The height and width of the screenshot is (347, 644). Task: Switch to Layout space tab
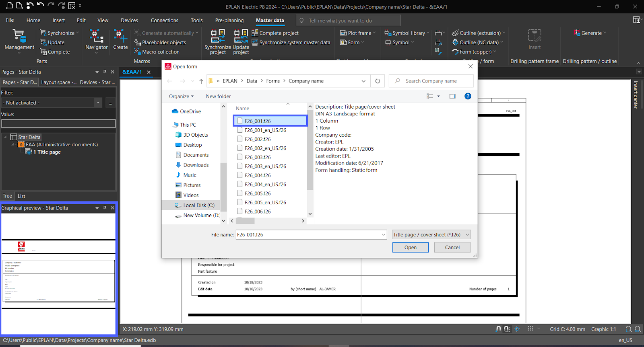[x=59, y=82]
